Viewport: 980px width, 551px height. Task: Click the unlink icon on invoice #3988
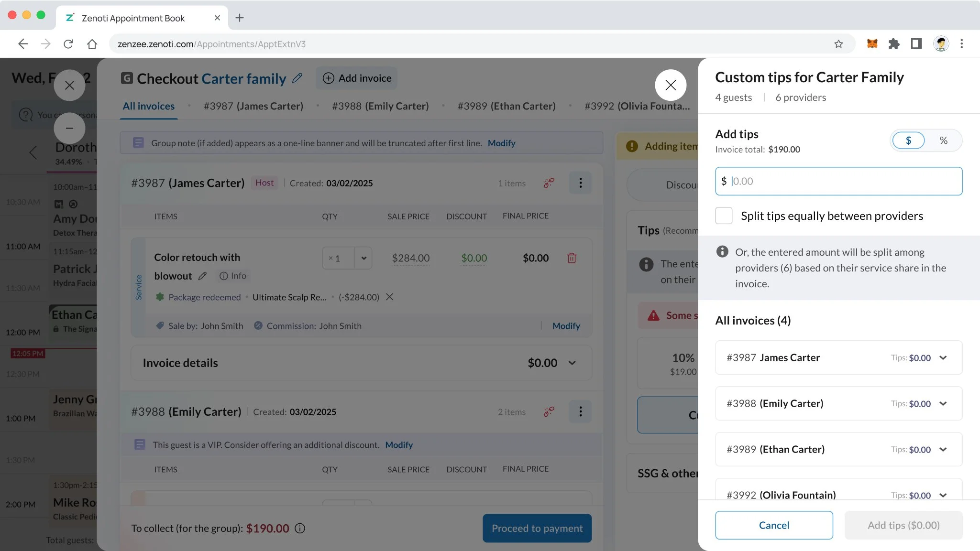[549, 411]
